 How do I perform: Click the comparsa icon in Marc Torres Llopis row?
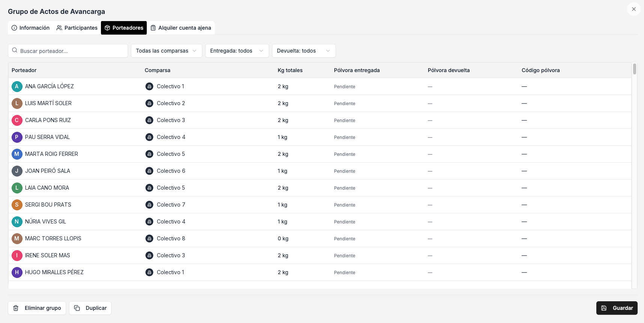click(149, 238)
